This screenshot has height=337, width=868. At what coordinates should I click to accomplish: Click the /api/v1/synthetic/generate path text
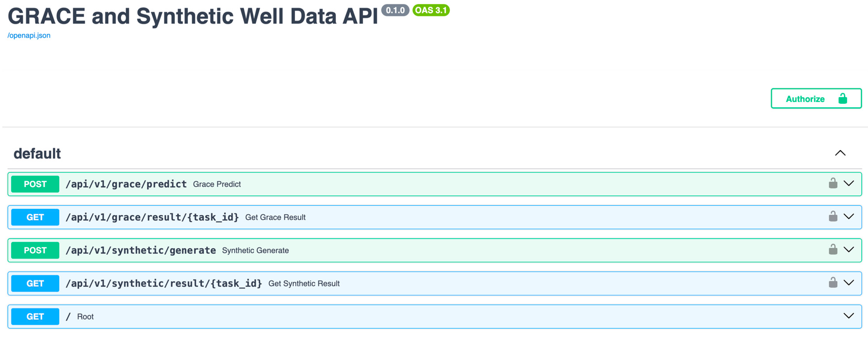coord(141,251)
